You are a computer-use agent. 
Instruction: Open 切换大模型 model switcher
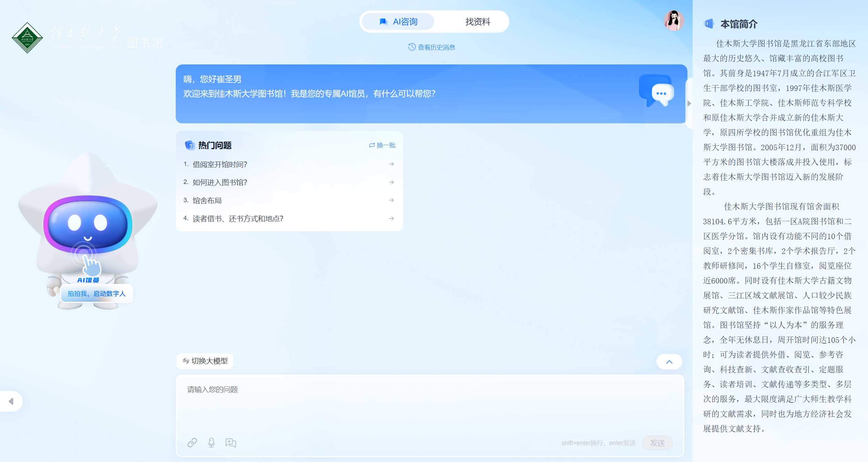coord(205,361)
